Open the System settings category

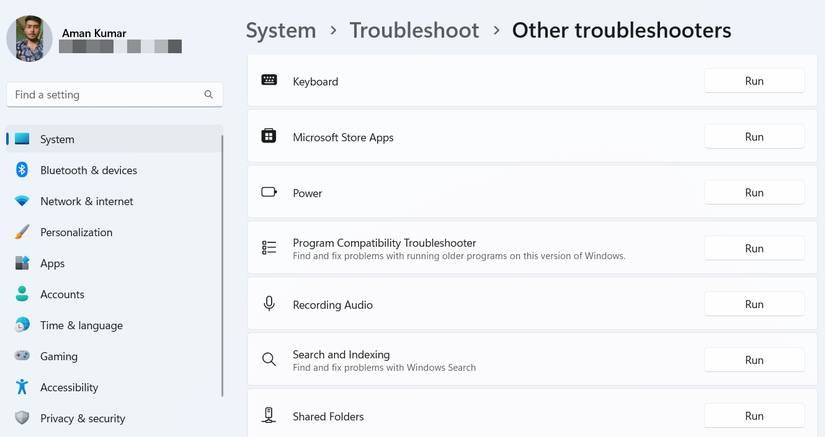57,139
